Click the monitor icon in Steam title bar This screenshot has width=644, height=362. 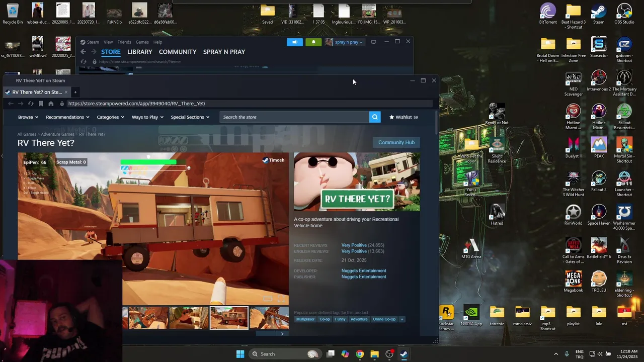tap(373, 42)
